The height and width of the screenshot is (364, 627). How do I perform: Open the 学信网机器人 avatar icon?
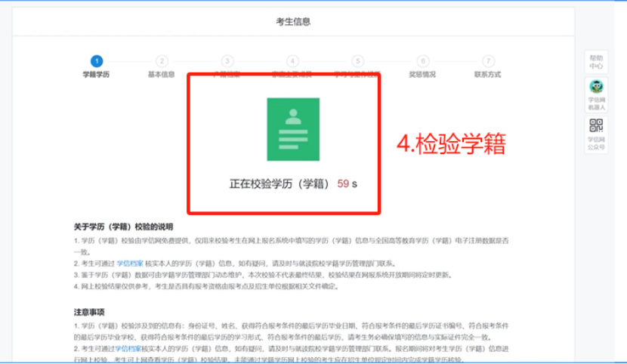(x=596, y=87)
